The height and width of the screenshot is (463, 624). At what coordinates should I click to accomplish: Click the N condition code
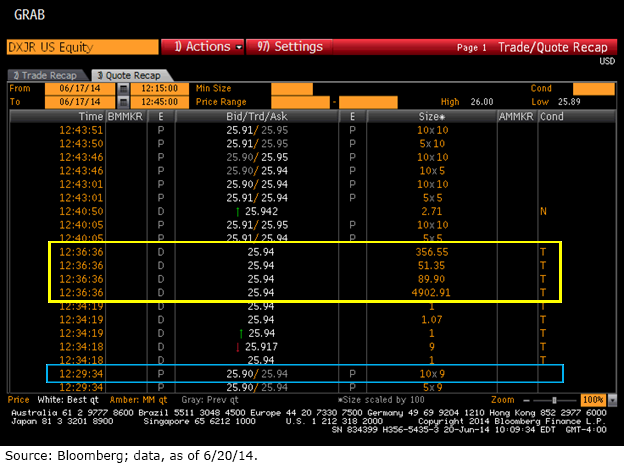click(543, 211)
